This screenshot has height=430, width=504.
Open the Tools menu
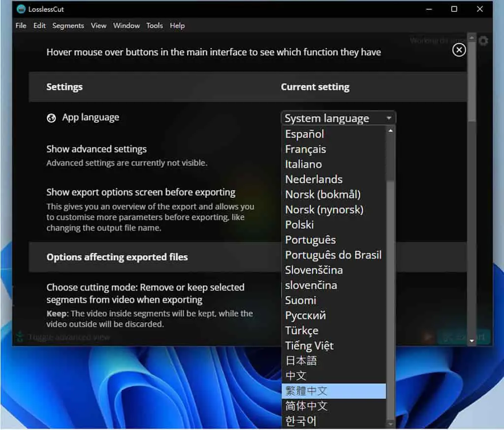click(x=155, y=26)
